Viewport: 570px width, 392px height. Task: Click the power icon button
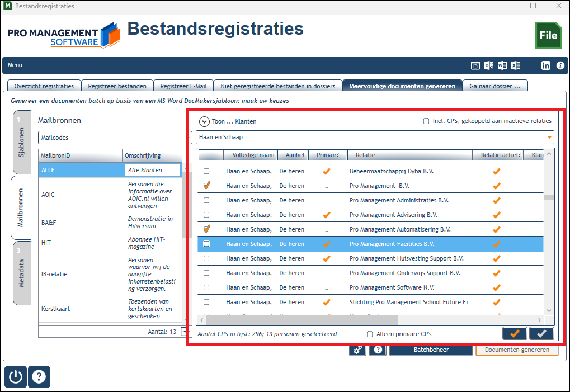tap(16, 377)
